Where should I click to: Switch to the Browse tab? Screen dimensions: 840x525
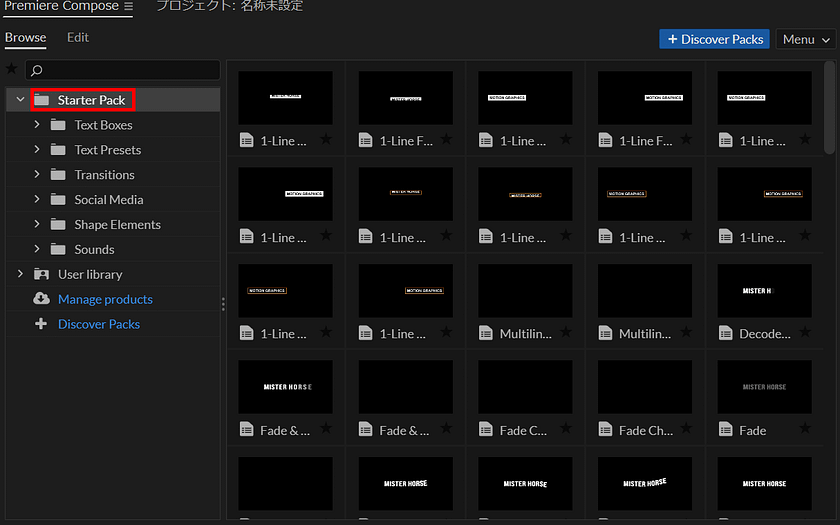(25, 38)
